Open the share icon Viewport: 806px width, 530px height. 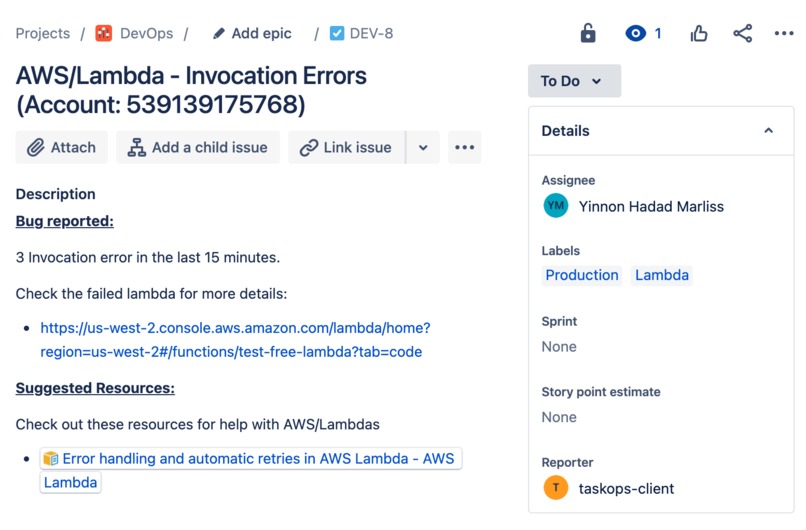click(x=743, y=33)
